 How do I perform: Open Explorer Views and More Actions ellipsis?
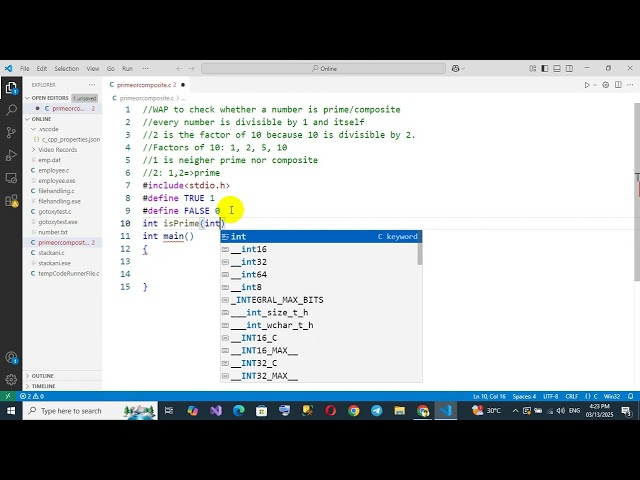tap(92, 85)
